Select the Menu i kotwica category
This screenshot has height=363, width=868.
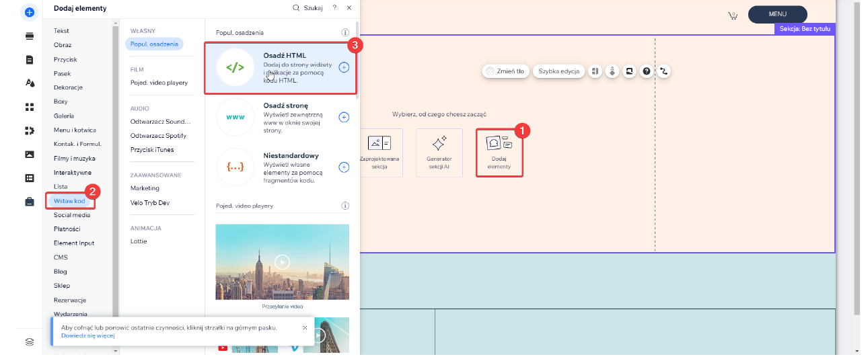click(x=75, y=130)
